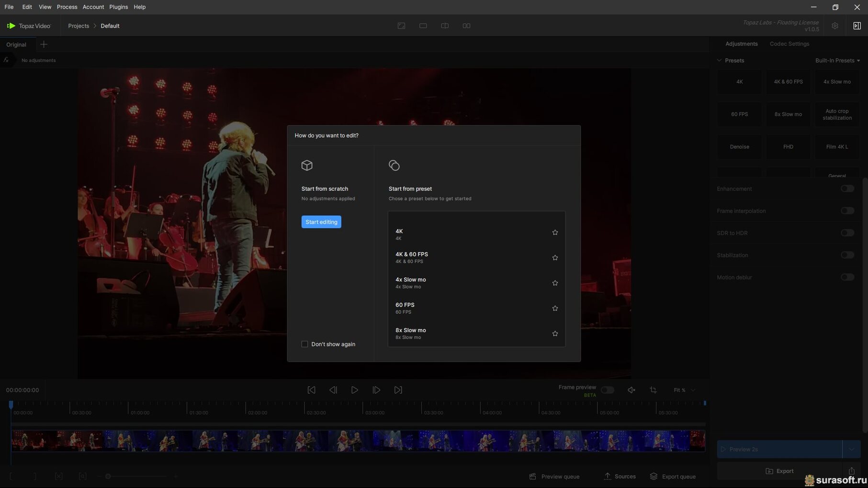
Task: Open the crop tool icon
Action: coord(653,390)
